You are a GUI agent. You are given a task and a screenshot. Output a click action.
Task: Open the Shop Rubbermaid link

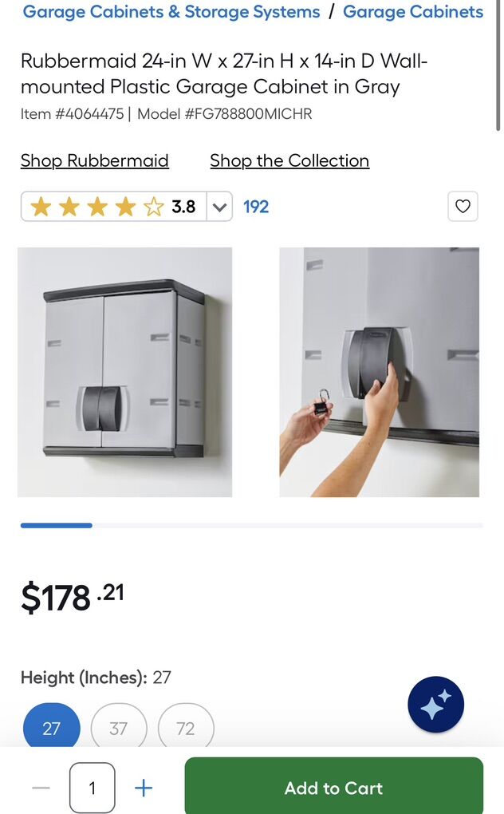click(x=94, y=160)
